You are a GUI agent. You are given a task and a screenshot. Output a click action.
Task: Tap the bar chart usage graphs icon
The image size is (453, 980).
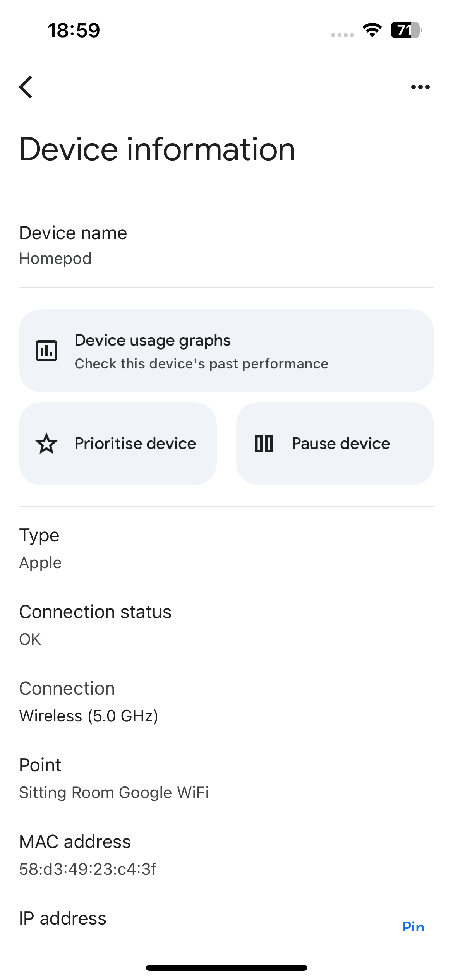point(46,351)
